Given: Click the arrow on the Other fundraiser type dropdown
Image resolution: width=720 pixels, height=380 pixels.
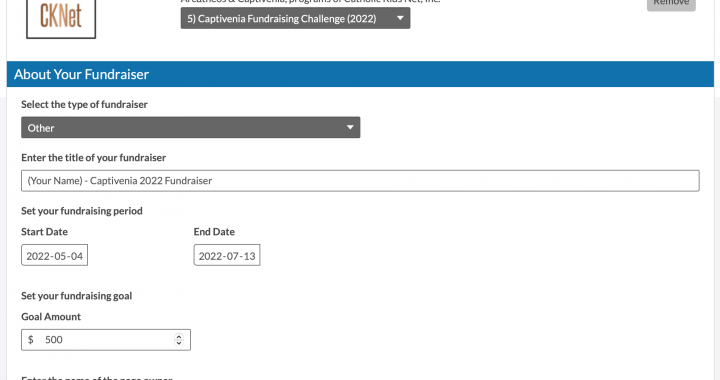Looking at the screenshot, I should tap(350, 128).
